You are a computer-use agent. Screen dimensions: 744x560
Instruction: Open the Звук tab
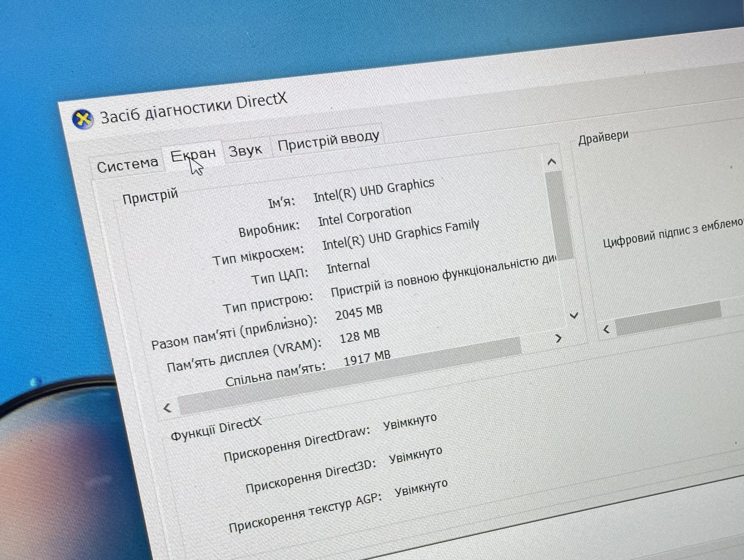245,150
